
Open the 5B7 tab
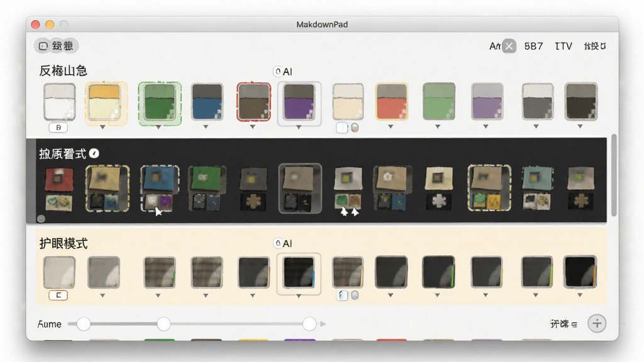coord(533,46)
